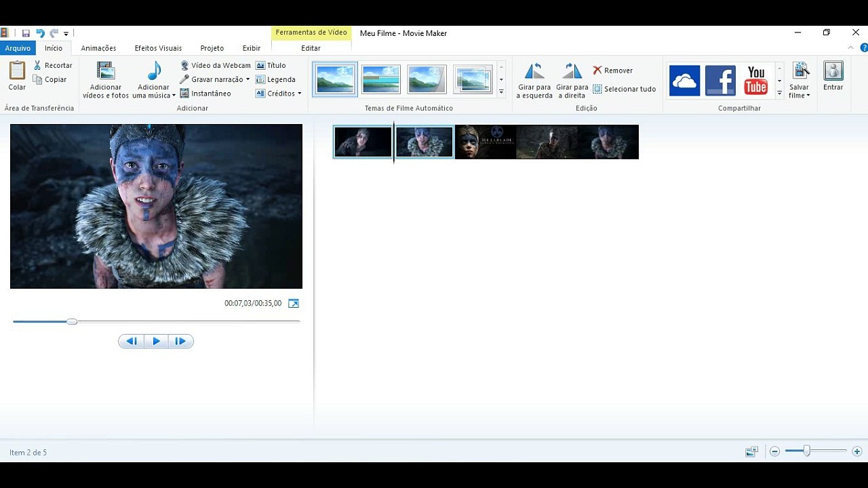
Task: Step back one frame in the preview
Action: pos(132,342)
